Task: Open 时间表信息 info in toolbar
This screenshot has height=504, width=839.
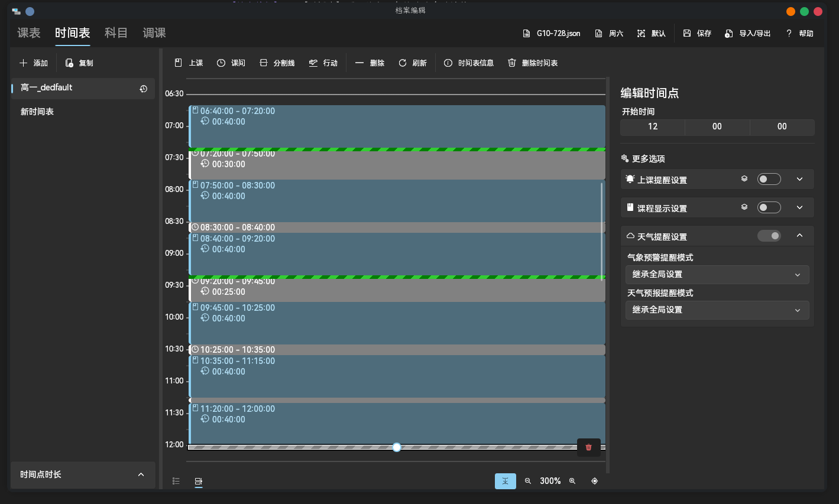Action: click(x=469, y=63)
